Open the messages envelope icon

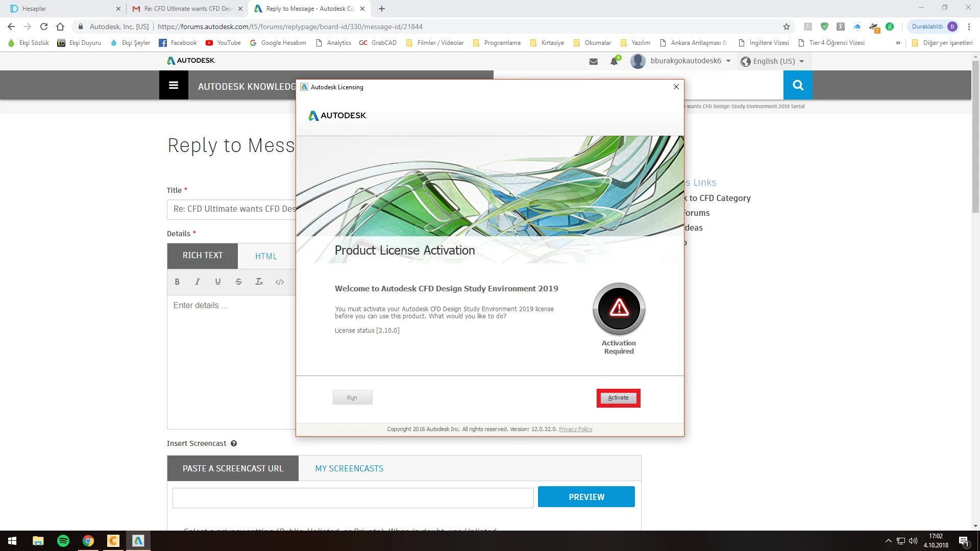[x=594, y=61]
